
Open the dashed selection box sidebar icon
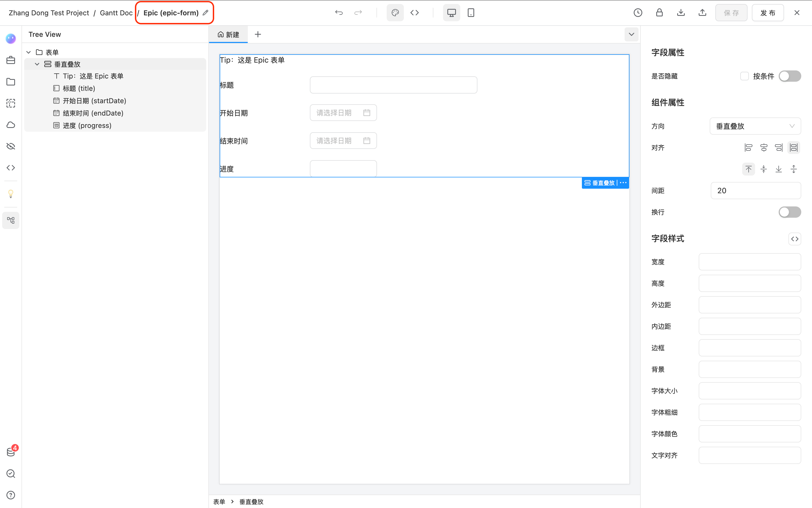click(11, 103)
